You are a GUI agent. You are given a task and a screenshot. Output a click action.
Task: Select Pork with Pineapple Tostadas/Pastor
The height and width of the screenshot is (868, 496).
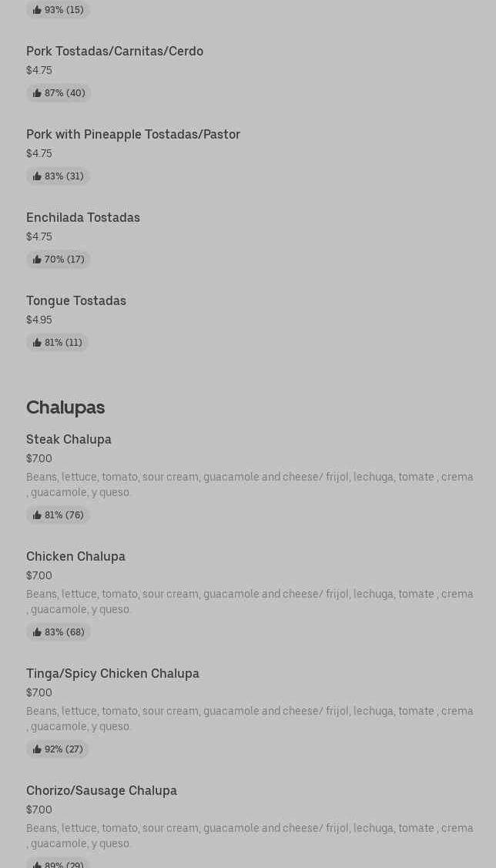(x=133, y=134)
